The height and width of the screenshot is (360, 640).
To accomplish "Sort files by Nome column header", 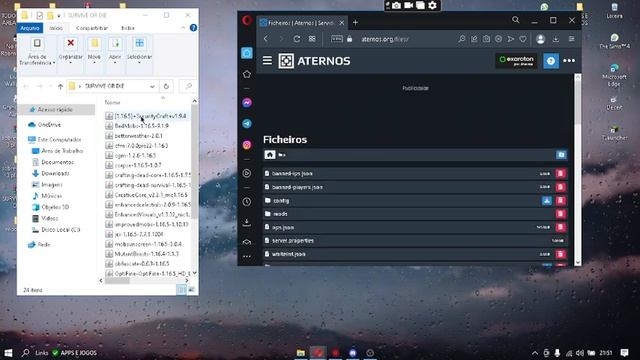I will (x=112, y=102).
